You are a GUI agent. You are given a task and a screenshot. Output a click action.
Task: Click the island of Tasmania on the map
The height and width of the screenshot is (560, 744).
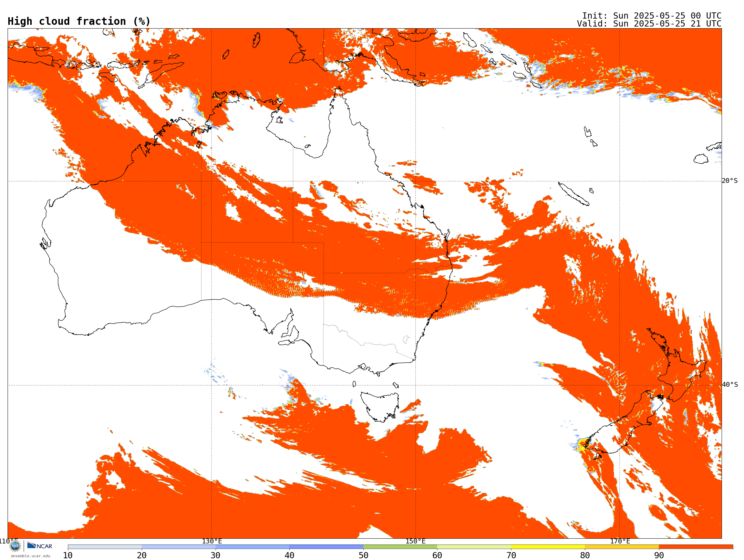(380, 406)
